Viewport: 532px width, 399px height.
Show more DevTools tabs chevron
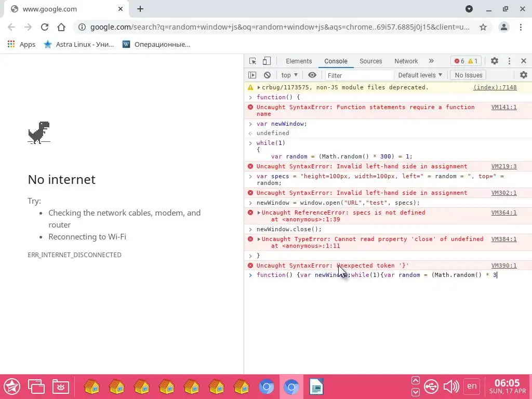click(431, 61)
